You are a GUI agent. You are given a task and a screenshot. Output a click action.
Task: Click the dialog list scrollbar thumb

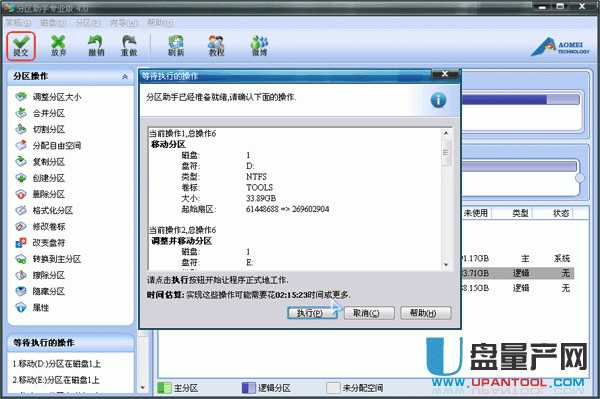tap(446, 152)
